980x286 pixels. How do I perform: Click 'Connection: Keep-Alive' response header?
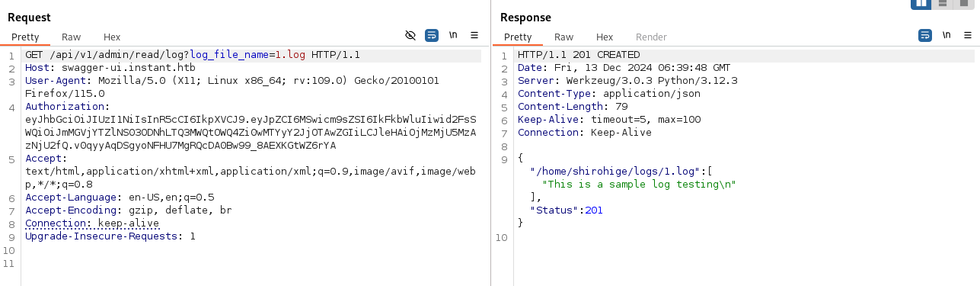coord(585,132)
